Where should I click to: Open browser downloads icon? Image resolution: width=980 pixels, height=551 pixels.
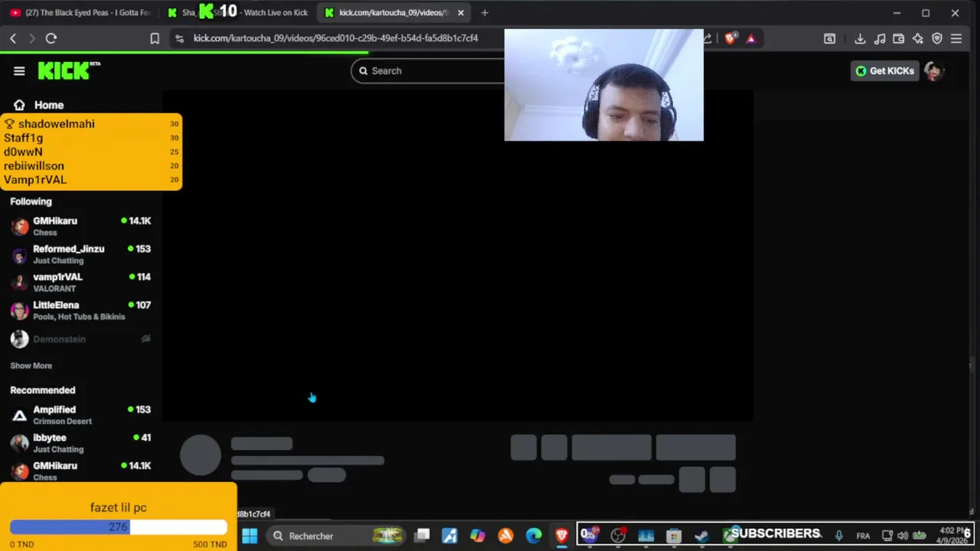(x=860, y=38)
